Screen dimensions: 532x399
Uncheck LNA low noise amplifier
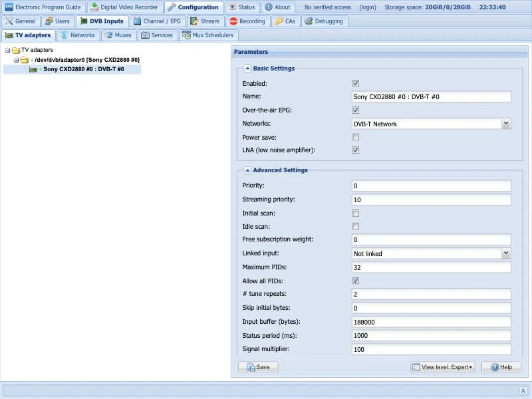[355, 150]
